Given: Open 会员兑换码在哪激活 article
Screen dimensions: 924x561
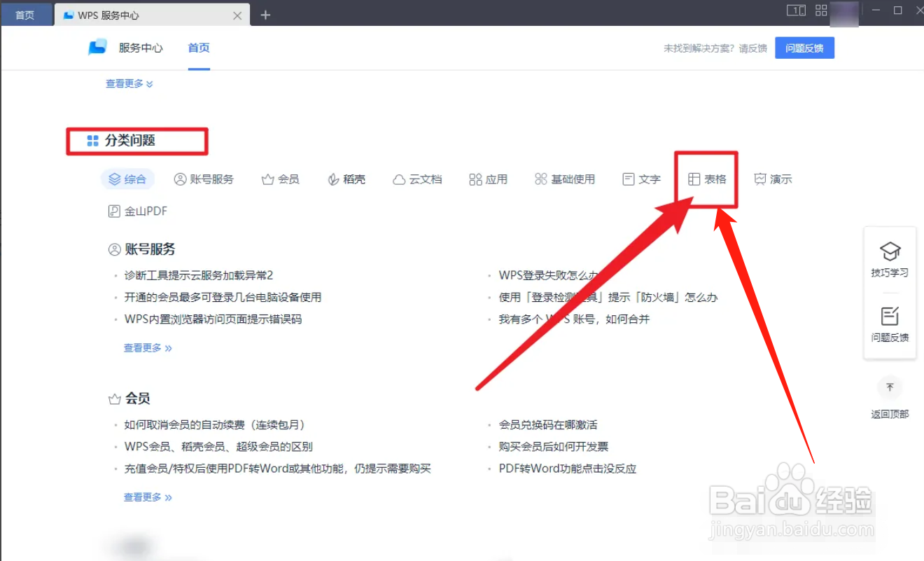Looking at the screenshot, I should (x=547, y=425).
